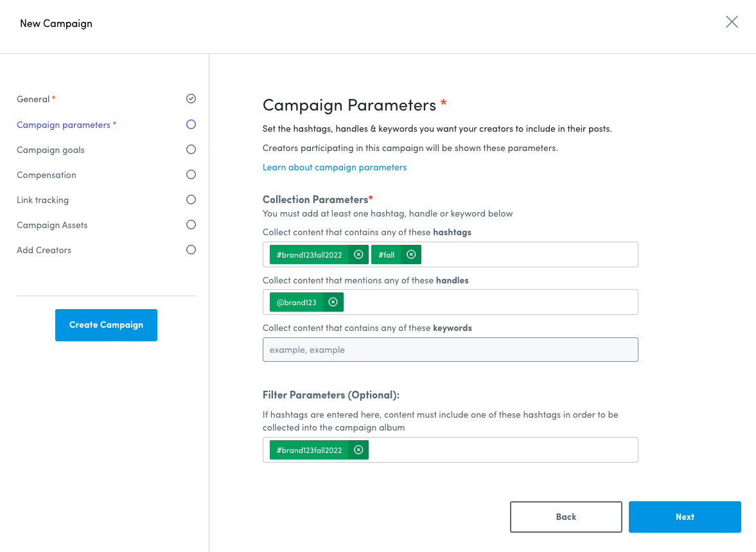Open the General step
This screenshot has width=756, height=552.
32,99
